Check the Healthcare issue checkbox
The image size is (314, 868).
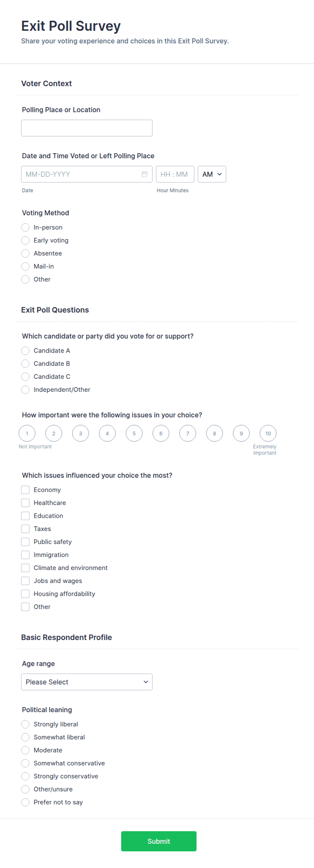point(25,503)
